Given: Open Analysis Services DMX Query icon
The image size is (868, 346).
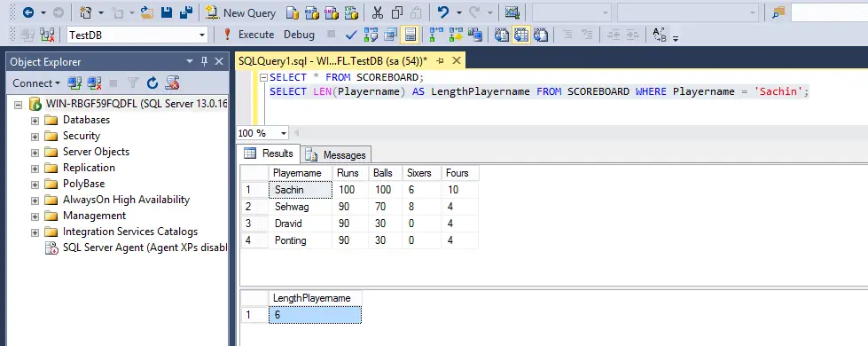Looking at the screenshot, I should [331, 12].
